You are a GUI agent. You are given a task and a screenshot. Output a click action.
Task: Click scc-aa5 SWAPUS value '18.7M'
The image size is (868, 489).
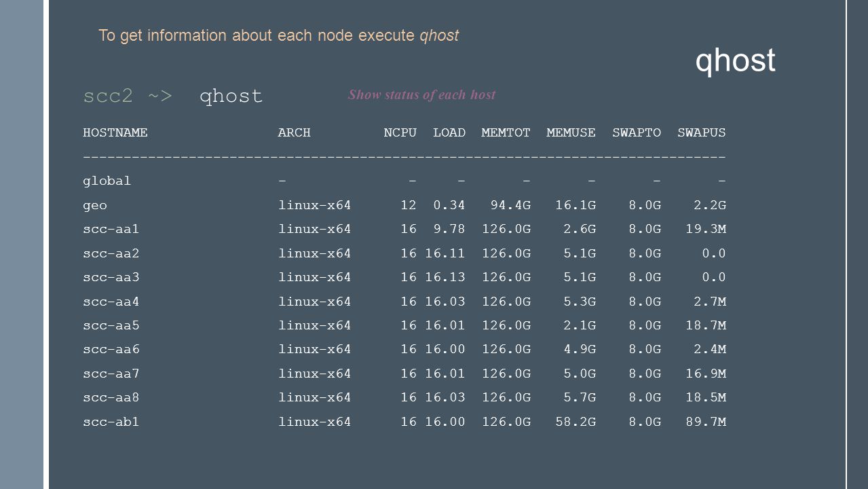[x=706, y=326]
